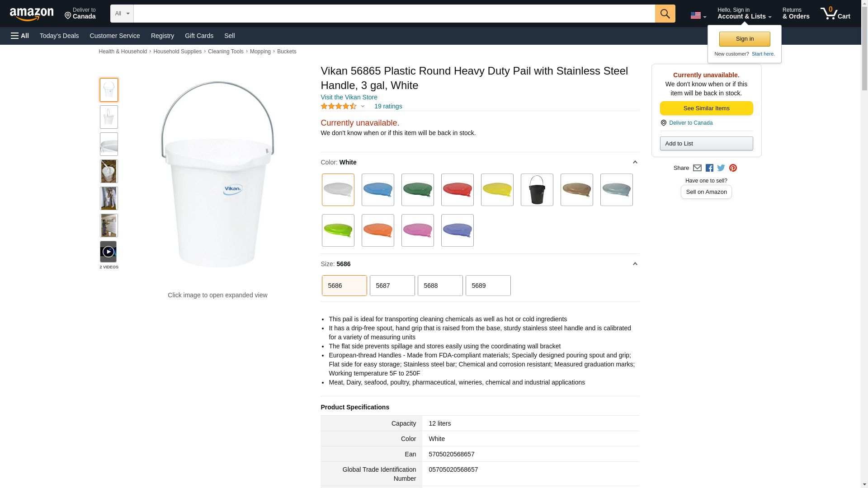
Task: Share on Pinterest icon
Action: point(733,168)
